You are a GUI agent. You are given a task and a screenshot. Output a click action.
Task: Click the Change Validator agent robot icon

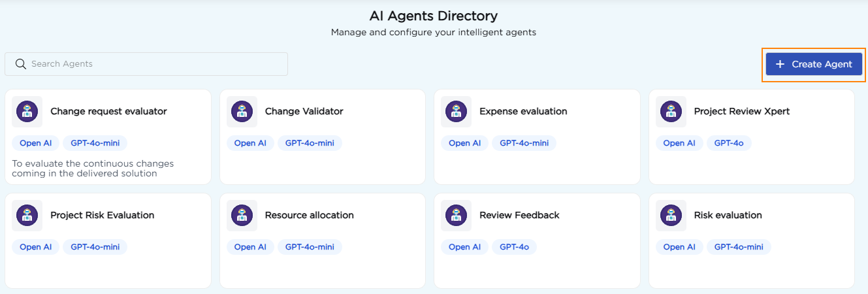point(242,112)
